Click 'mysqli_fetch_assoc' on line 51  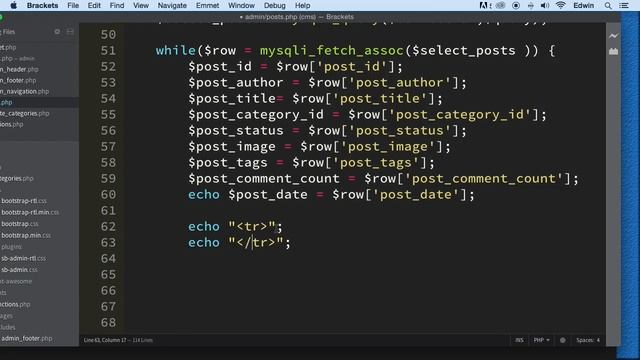point(331,51)
